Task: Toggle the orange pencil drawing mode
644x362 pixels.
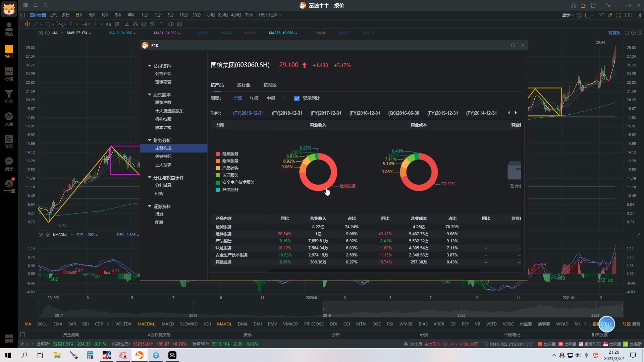Action: (x=610, y=15)
